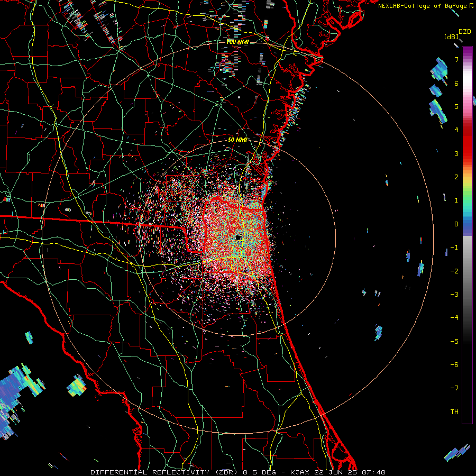Click the [dB] unit label
The height and width of the screenshot is (476, 476).
[452, 37]
